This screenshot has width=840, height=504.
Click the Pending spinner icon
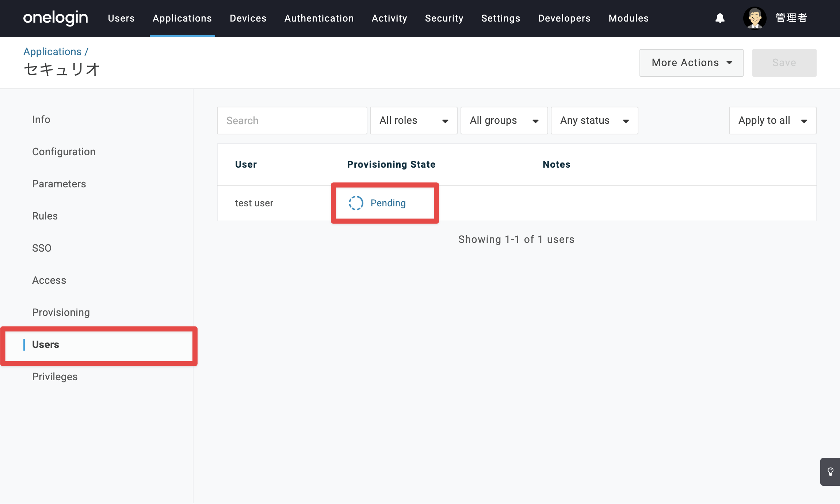[x=356, y=203]
